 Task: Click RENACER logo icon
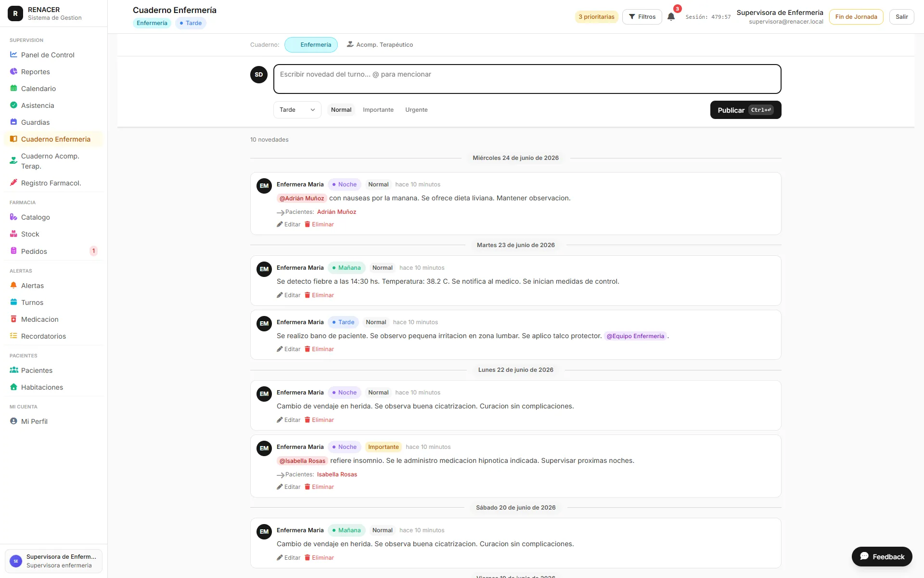coord(15,13)
